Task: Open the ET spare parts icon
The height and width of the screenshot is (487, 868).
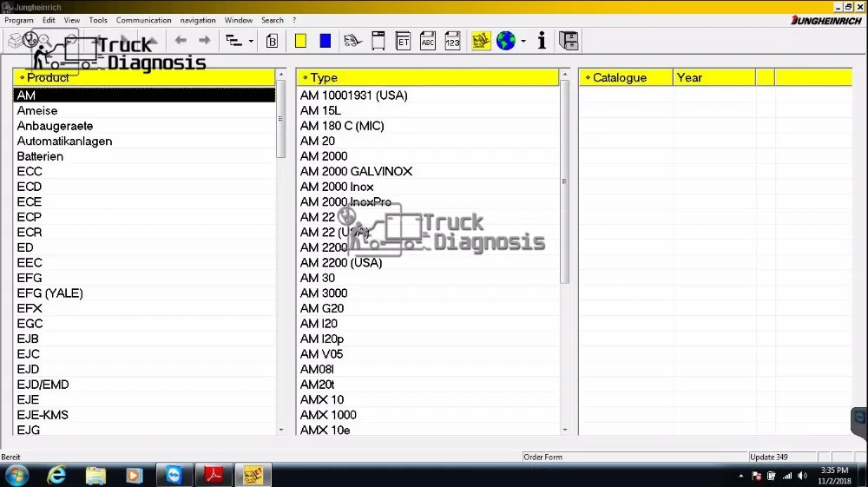Action: 403,41
